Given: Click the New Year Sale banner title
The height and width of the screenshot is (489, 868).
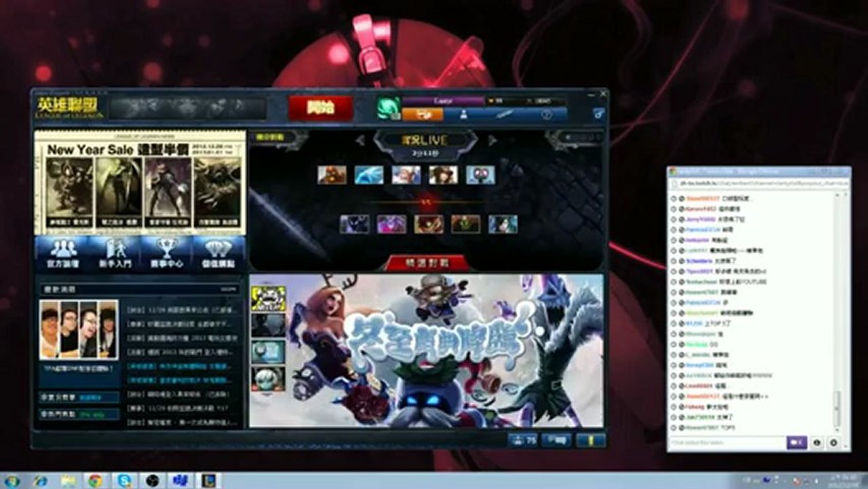Looking at the screenshot, I should pos(117,150).
